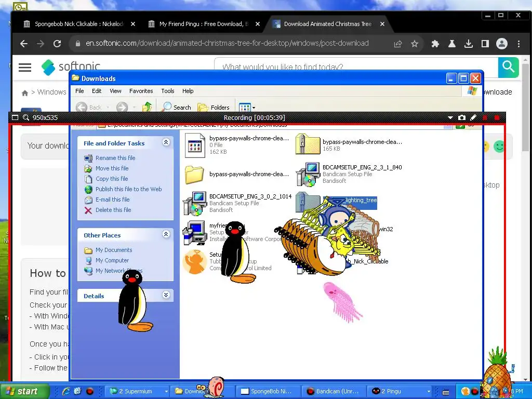
Task: Share this page icon in address bar
Action: click(x=397, y=44)
